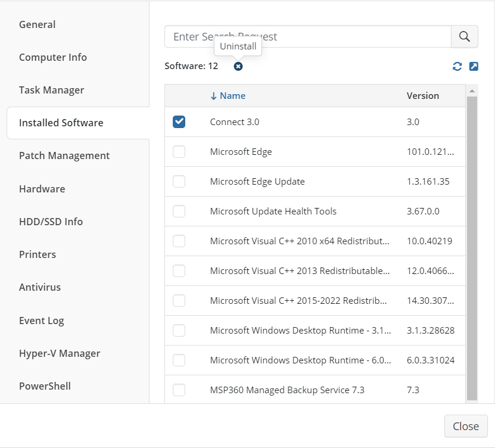
Task: Click Microsoft Edge name text
Action: coord(241,152)
